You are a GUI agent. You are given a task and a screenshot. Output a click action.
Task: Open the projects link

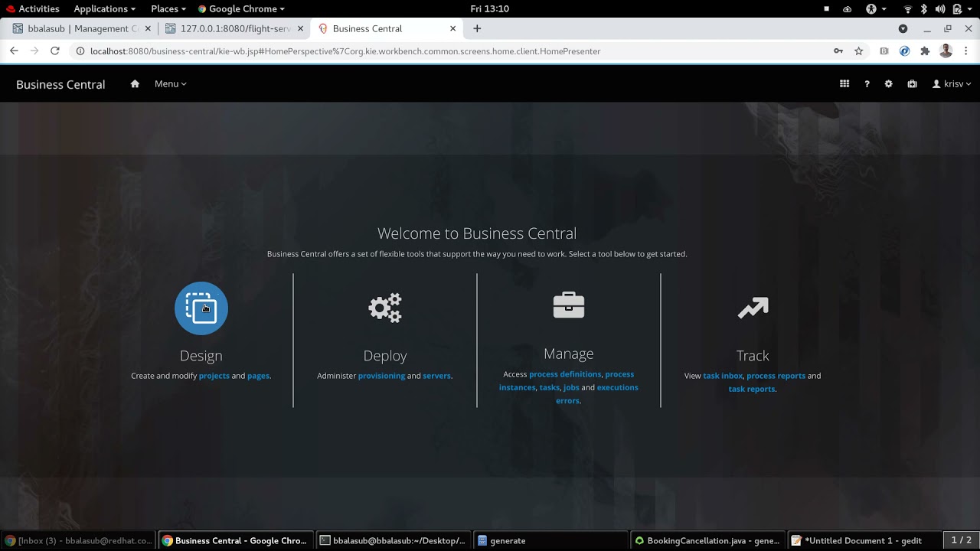pyautogui.click(x=214, y=376)
